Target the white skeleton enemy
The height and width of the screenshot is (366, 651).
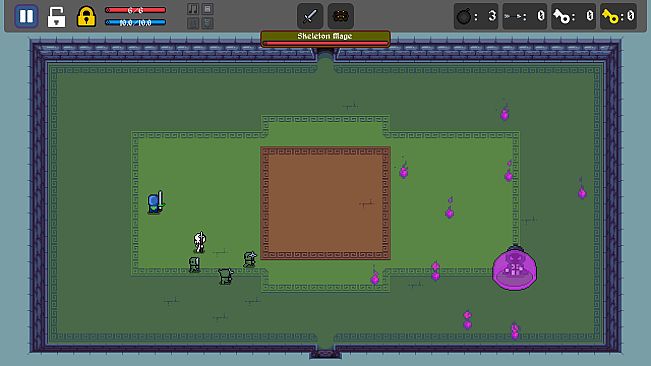(x=199, y=242)
